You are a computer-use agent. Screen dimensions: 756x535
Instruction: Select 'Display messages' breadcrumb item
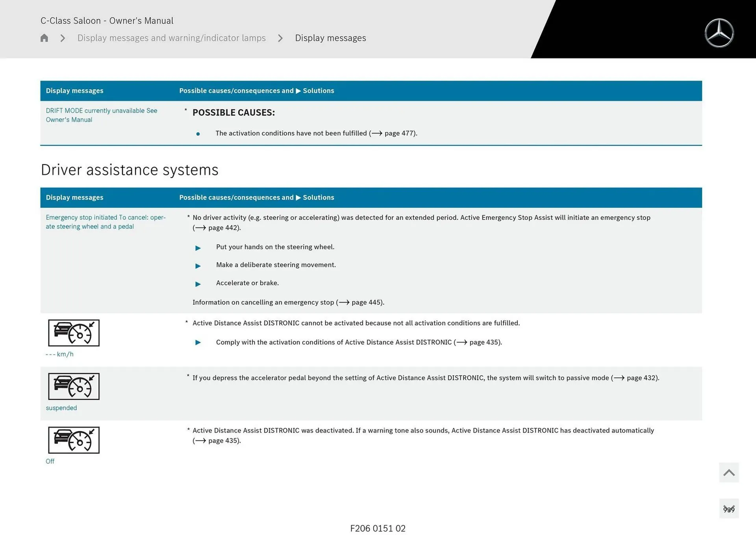coord(330,38)
